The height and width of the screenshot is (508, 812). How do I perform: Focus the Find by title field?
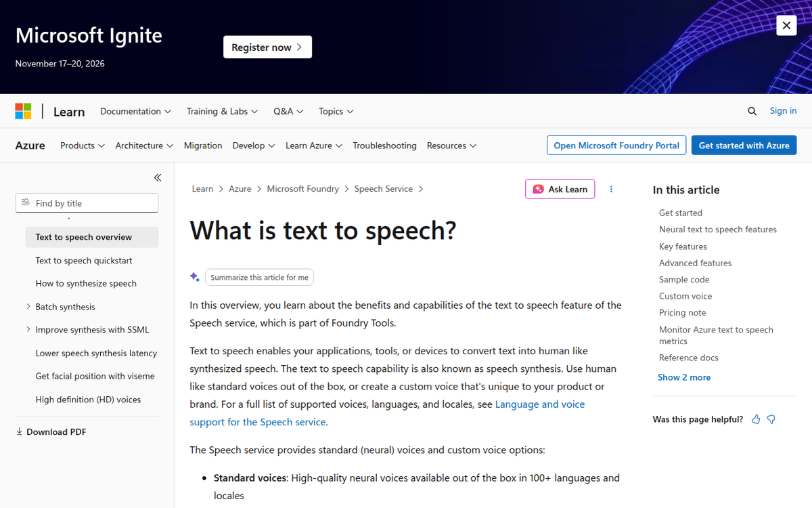(x=87, y=203)
